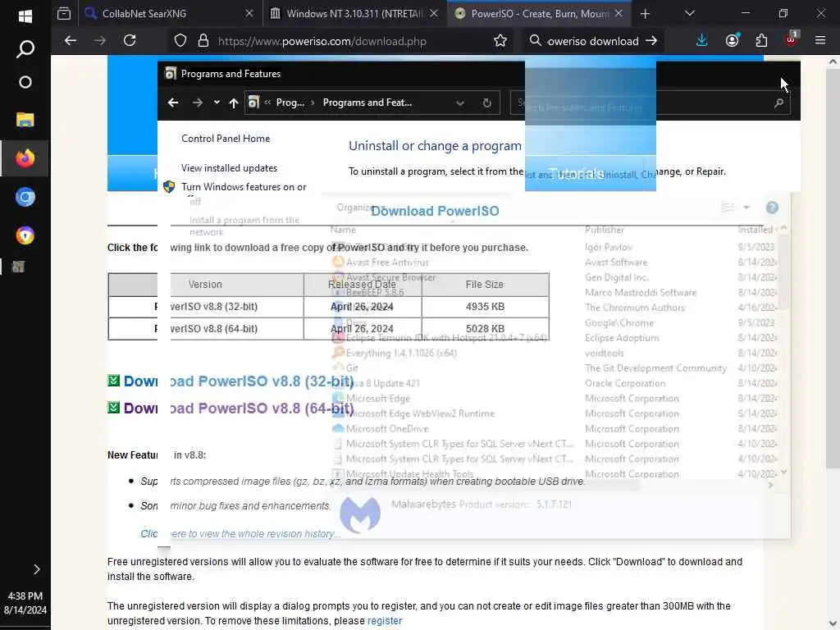Open the Firefox hamburger application menu
Viewport: 840px width, 630px height.
point(820,40)
